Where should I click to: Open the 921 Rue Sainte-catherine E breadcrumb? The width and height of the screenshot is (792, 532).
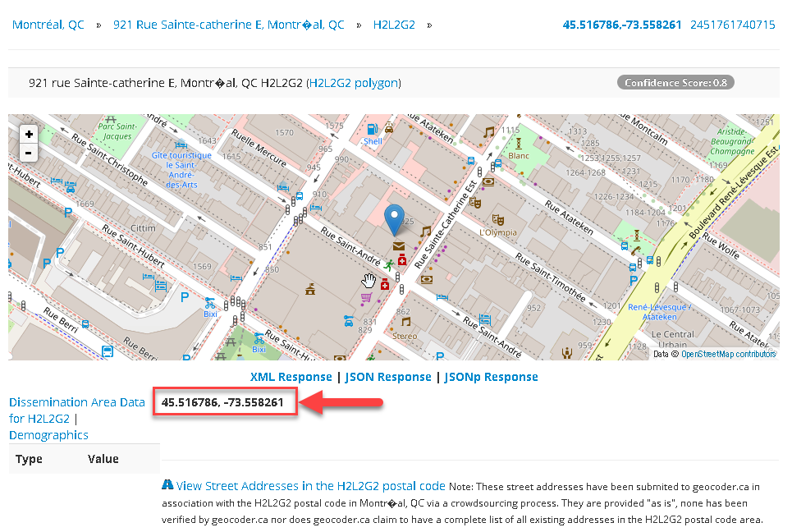228,25
